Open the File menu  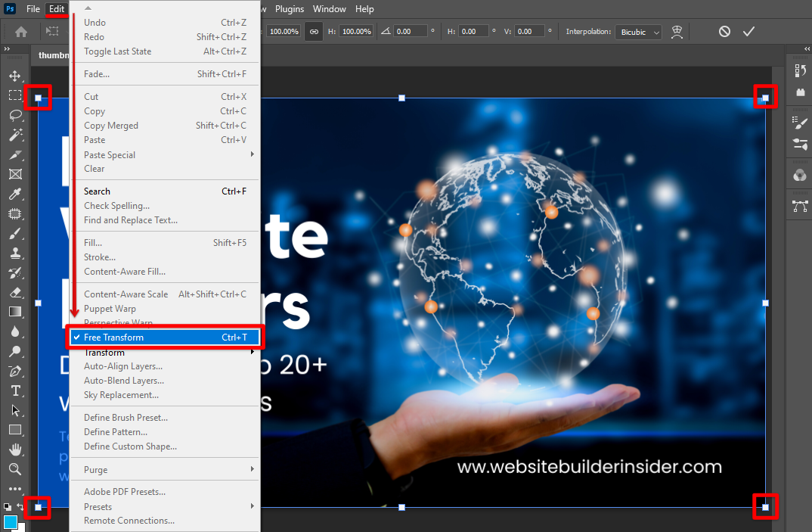[33, 9]
